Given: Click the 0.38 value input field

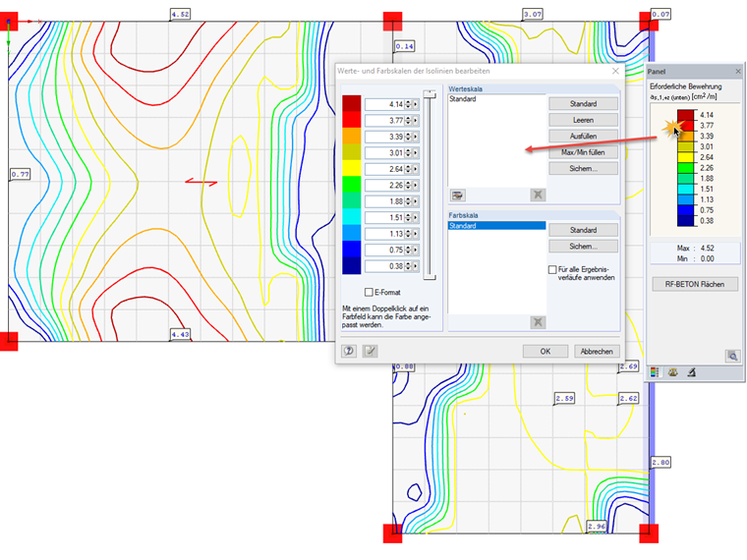Looking at the screenshot, I should tap(385, 266).
